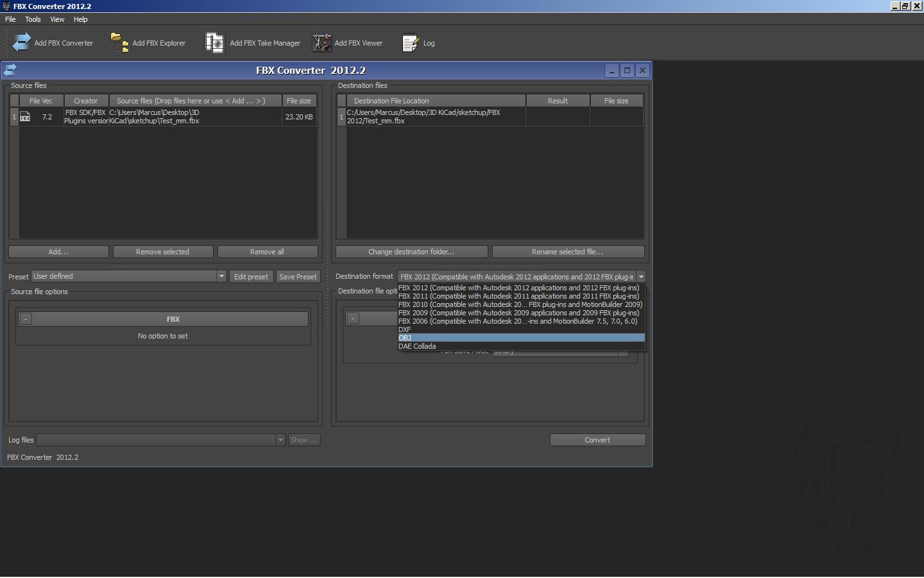The width and height of the screenshot is (924, 578).
Task: Click Change destination folder button
Action: [x=411, y=252]
